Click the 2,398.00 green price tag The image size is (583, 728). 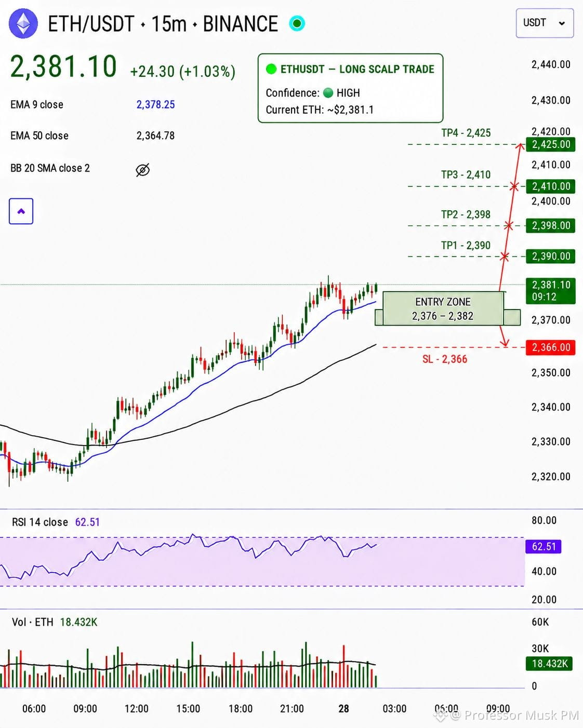(x=551, y=225)
